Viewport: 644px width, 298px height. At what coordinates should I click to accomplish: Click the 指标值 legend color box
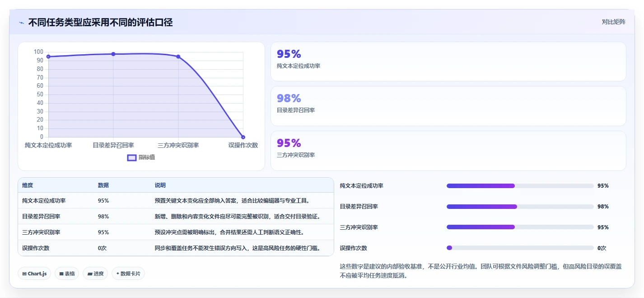pyautogui.click(x=132, y=157)
